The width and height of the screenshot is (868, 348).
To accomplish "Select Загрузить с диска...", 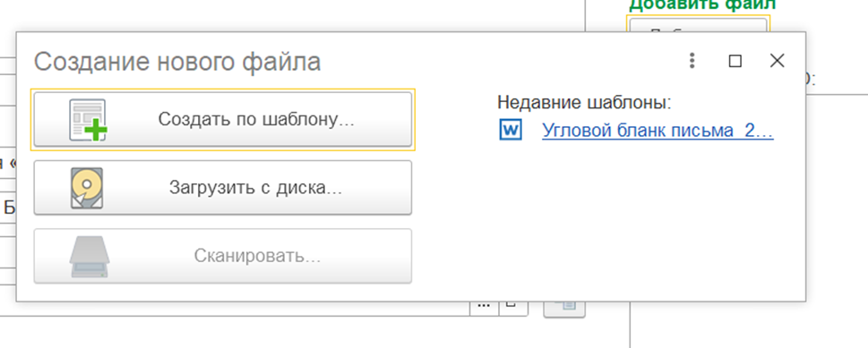I will (x=222, y=188).
